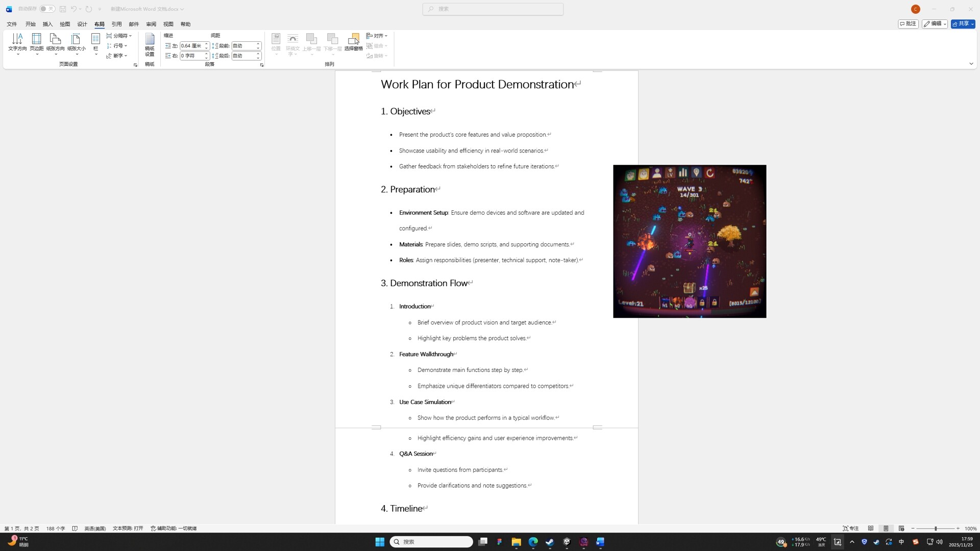
Task: Switch to Read Mode view icon
Action: point(871,529)
